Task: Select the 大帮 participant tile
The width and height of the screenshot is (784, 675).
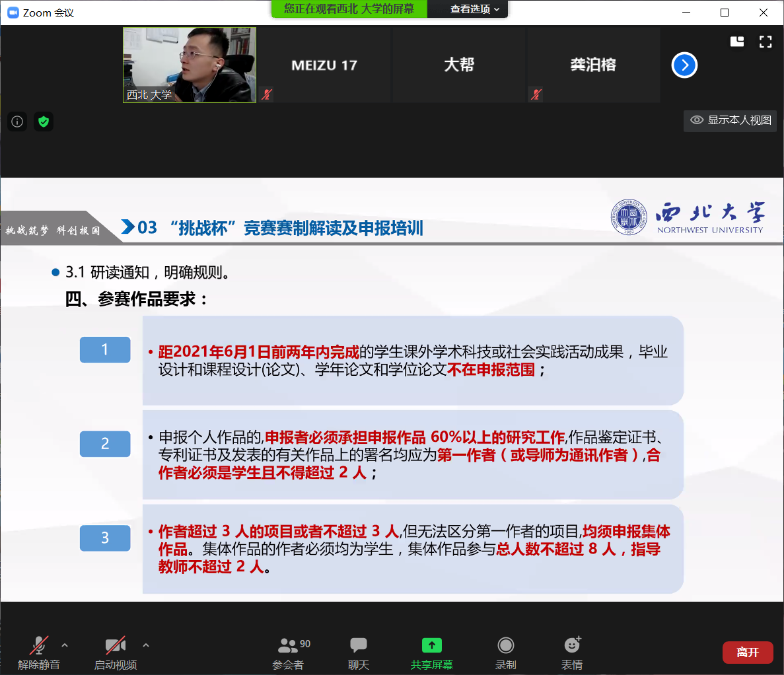Action: point(459,65)
